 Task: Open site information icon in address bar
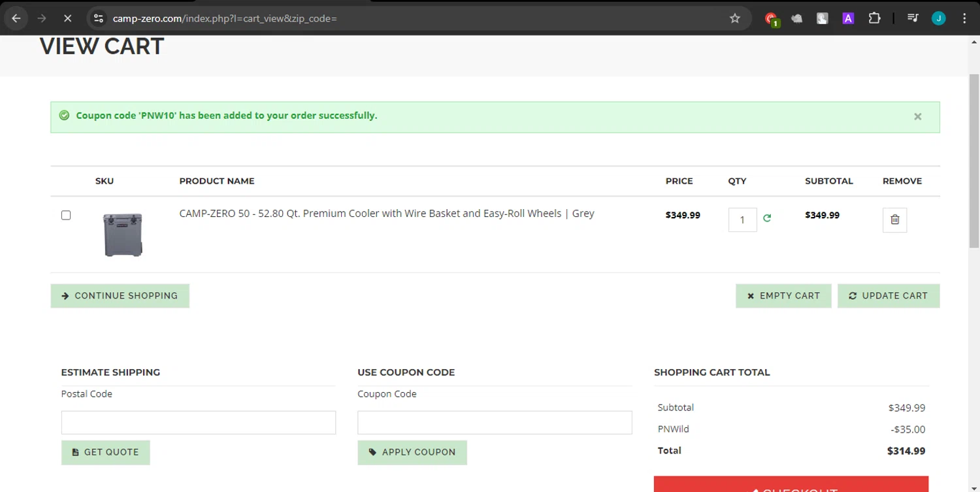click(99, 18)
